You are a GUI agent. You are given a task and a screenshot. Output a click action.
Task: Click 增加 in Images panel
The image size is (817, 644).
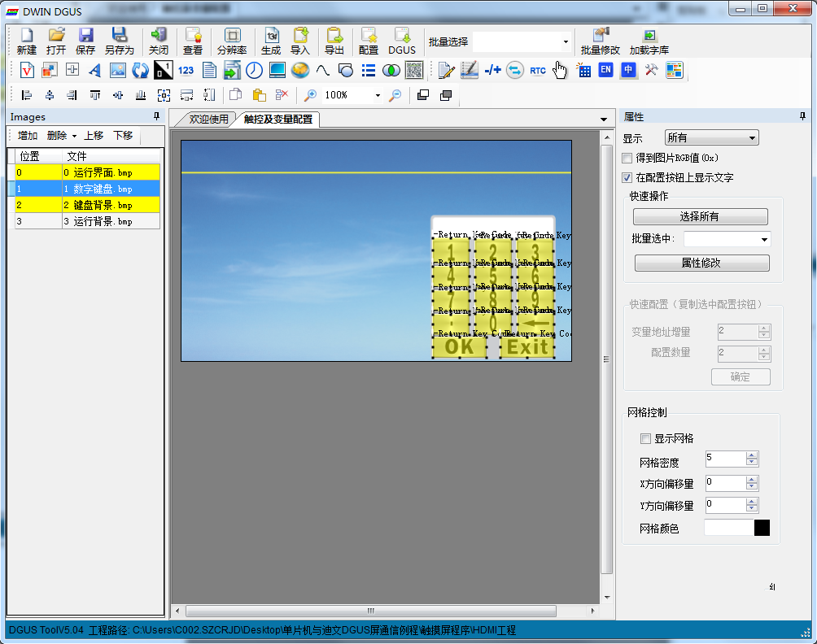click(x=28, y=135)
